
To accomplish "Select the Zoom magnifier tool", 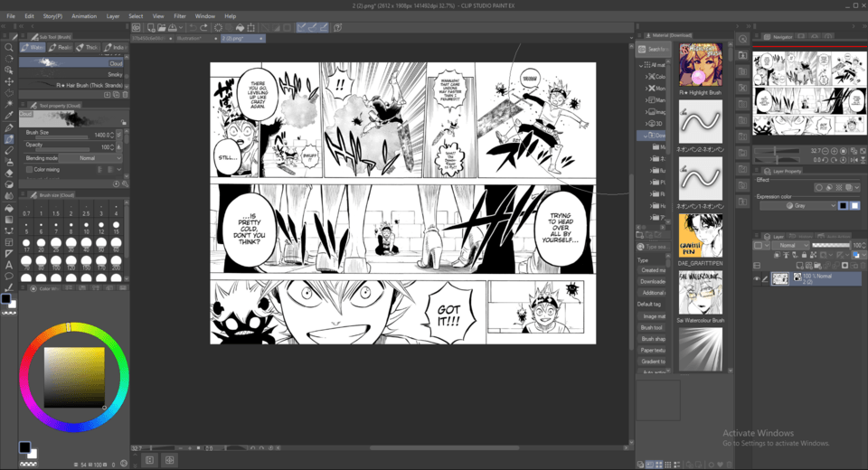I will tap(9, 47).
